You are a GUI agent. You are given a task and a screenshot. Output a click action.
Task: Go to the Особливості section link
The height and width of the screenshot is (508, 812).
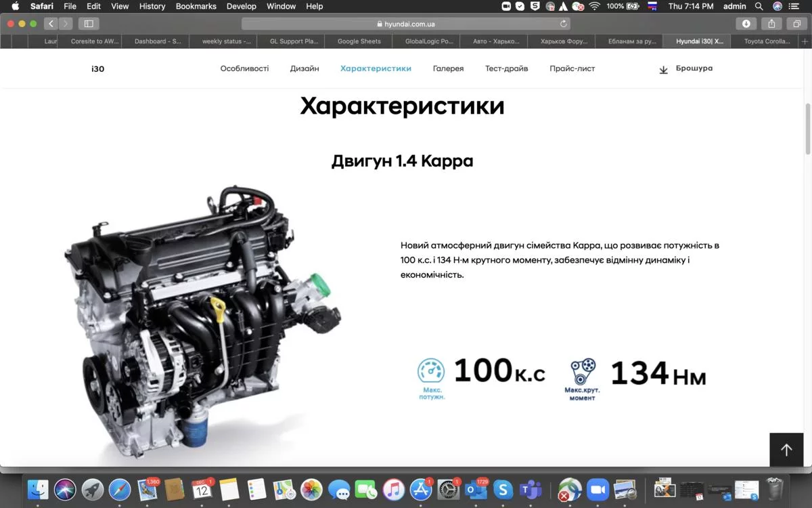[244, 68]
